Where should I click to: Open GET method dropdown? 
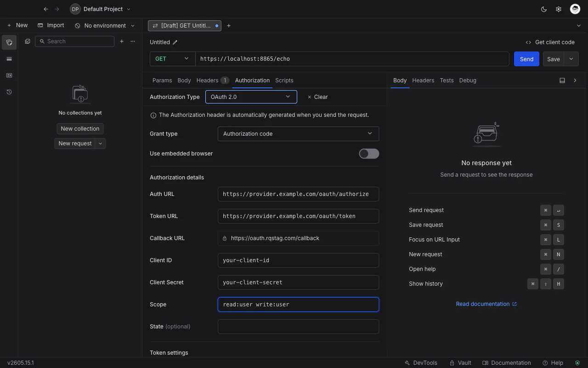172,59
